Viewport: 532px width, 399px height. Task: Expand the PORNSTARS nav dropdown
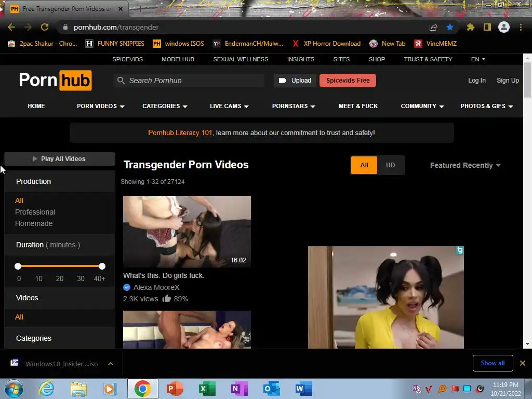(294, 106)
